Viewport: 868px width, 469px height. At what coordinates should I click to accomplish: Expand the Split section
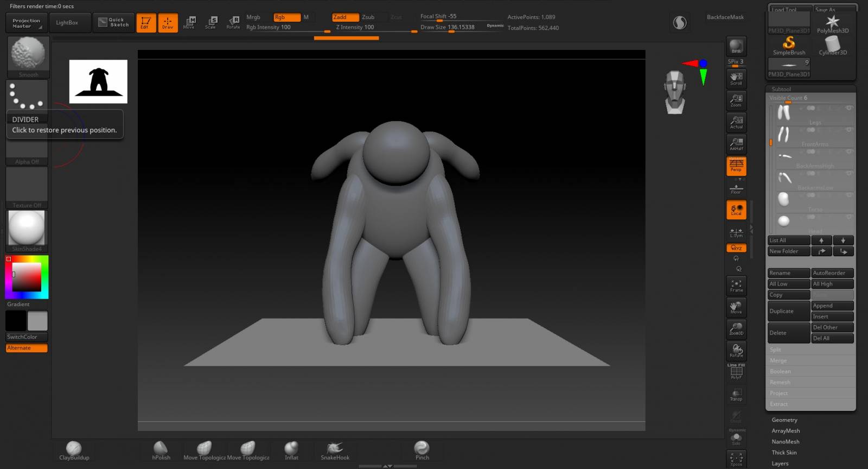(x=776, y=350)
